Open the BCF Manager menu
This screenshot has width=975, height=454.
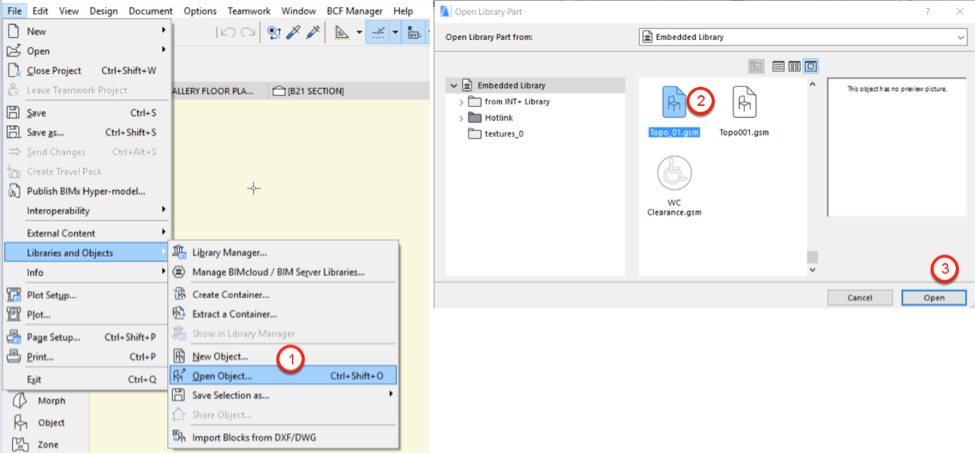tap(355, 11)
